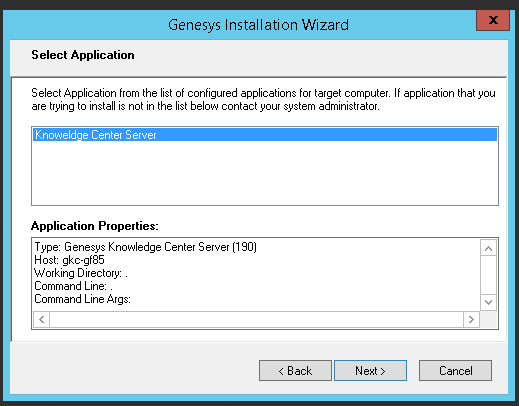This screenshot has width=519, height=406.
Task: Click the vertical scrollbar track in properties
Action: tap(488, 275)
